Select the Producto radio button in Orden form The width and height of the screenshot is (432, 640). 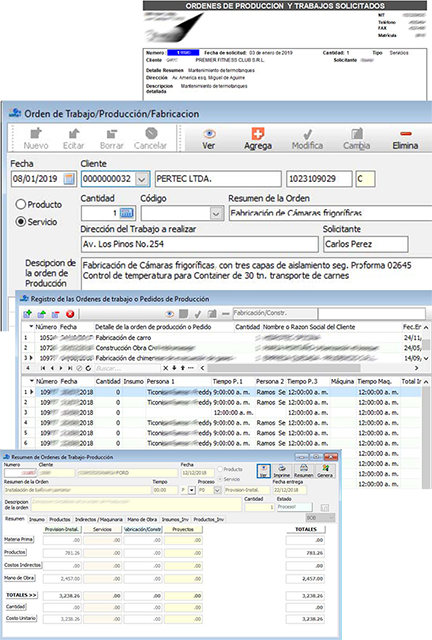coord(20,204)
